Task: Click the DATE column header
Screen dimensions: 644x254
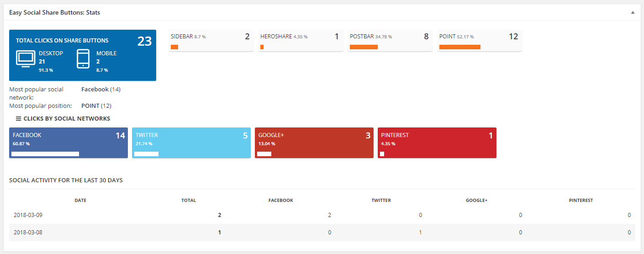Action: 80,201
